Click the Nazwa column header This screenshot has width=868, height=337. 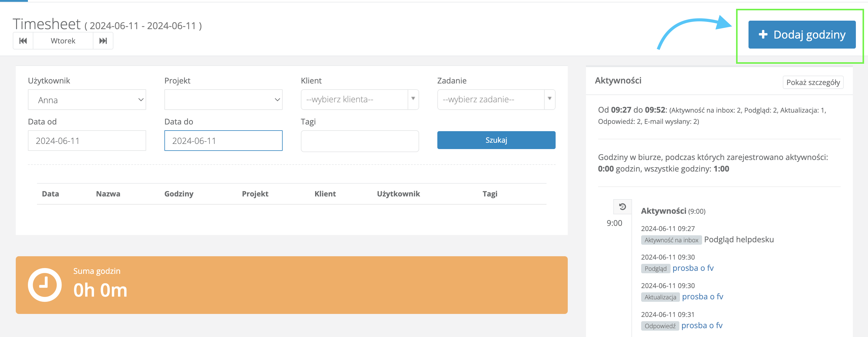coord(108,194)
